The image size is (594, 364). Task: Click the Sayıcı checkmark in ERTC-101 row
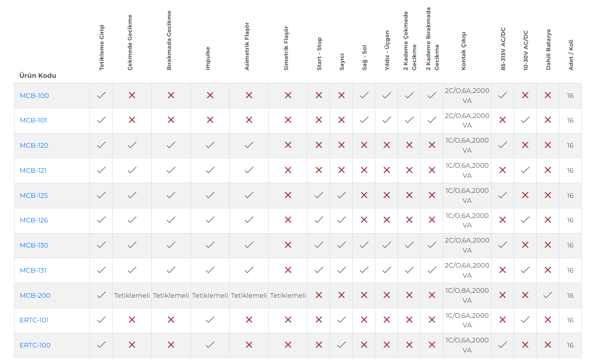(x=341, y=320)
